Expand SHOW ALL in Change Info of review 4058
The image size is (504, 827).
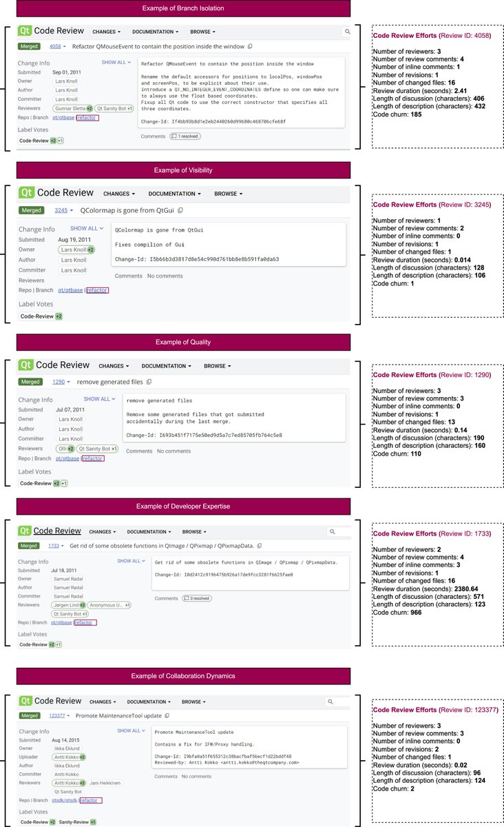116,62
